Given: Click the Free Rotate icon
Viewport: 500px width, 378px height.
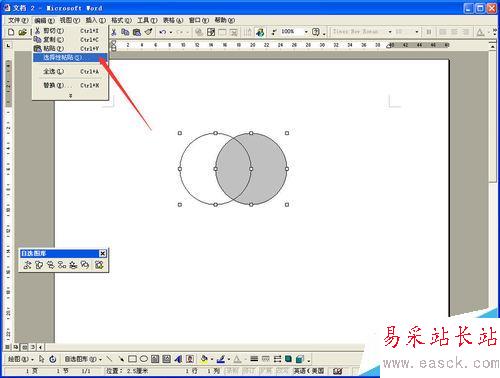Looking at the screenshot, I should click(x=53, y=359).
